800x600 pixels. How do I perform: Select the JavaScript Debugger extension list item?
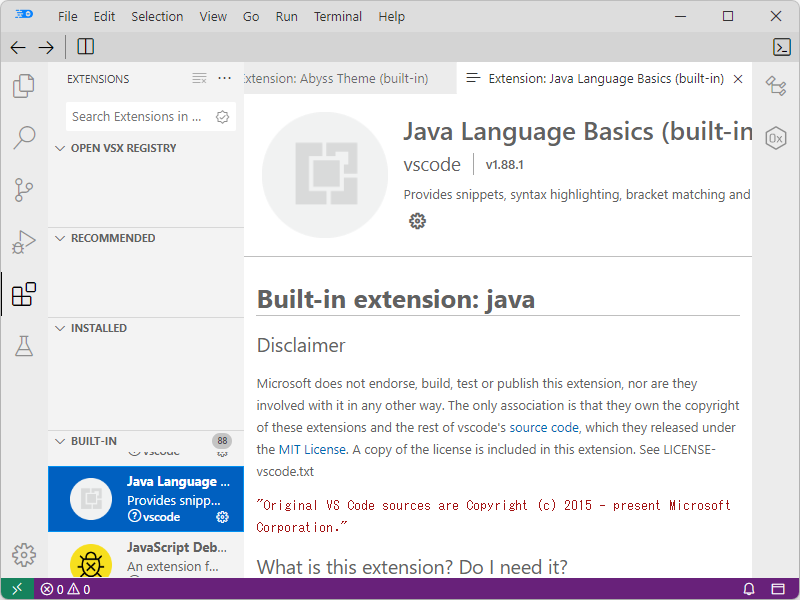[x=146, y=555]
